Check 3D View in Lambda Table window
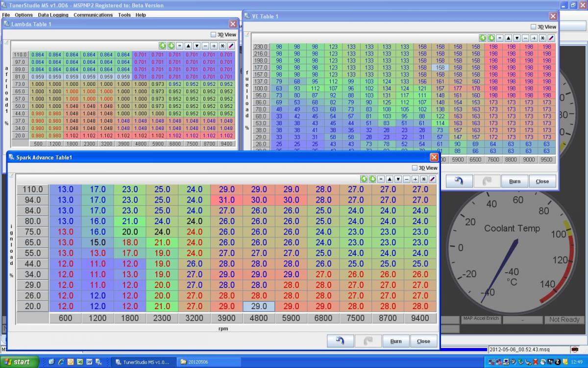 213,35
